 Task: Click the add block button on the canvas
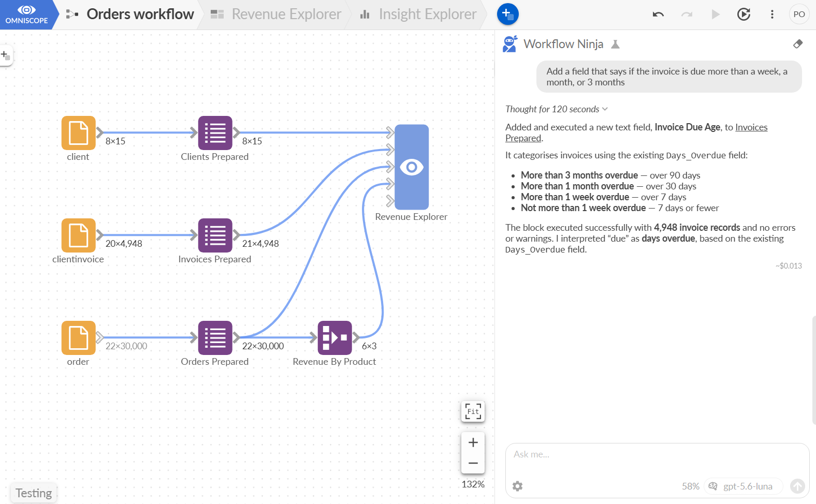point(6,55)
